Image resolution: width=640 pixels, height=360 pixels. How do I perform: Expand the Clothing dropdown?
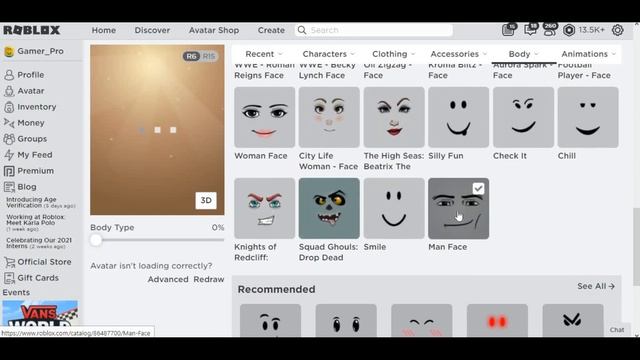[393, 54]
